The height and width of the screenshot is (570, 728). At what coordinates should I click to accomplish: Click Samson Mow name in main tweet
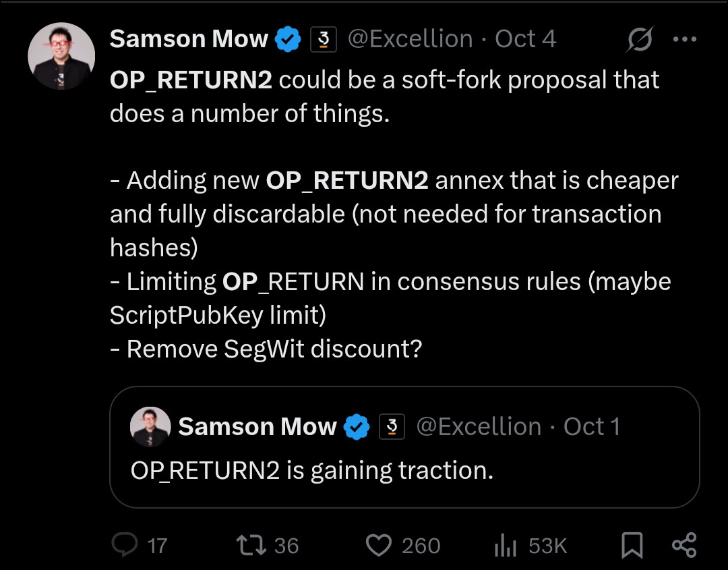point(189,40)
